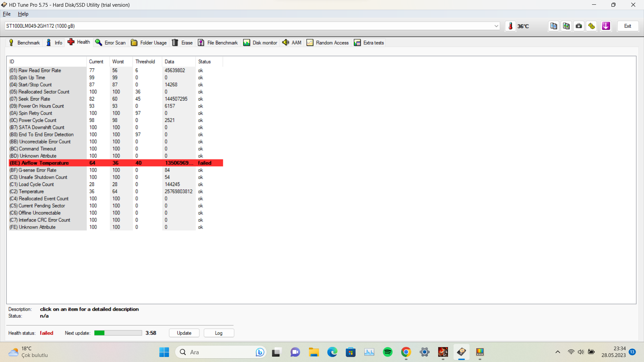
Task: Click the copy screenshot to clipboard icon
Action: pyautogui.click(x=567, y=26)
